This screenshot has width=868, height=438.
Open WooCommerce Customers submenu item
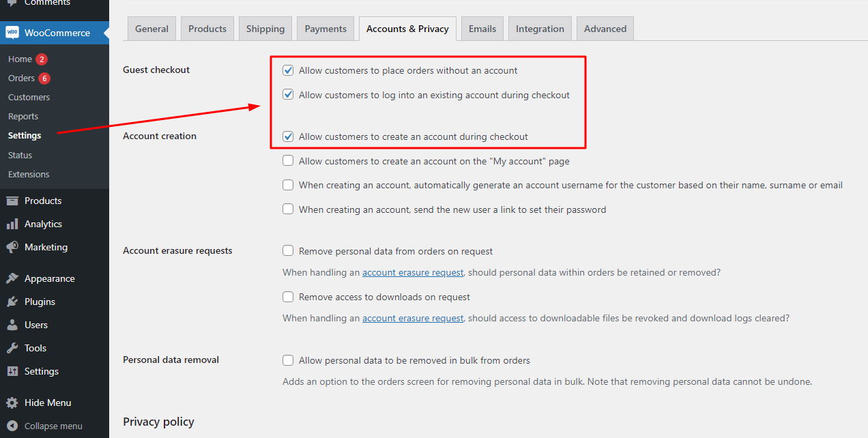tap(29, 98)
